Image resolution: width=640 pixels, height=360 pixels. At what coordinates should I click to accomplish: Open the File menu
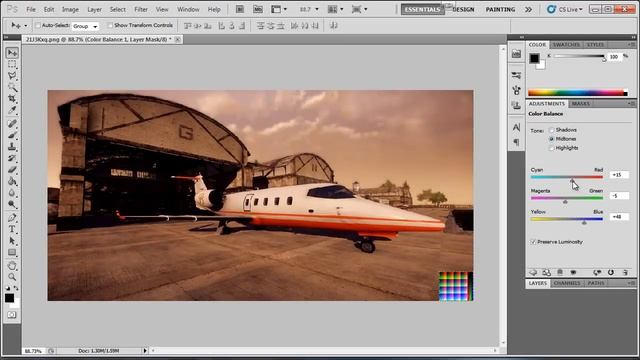pos(31,9)
